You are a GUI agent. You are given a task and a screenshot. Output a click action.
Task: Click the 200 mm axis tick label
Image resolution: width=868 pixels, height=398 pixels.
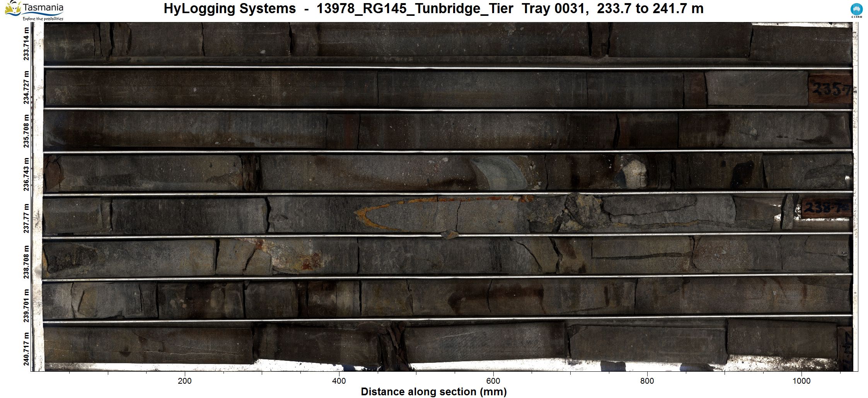tap(184, 381)
